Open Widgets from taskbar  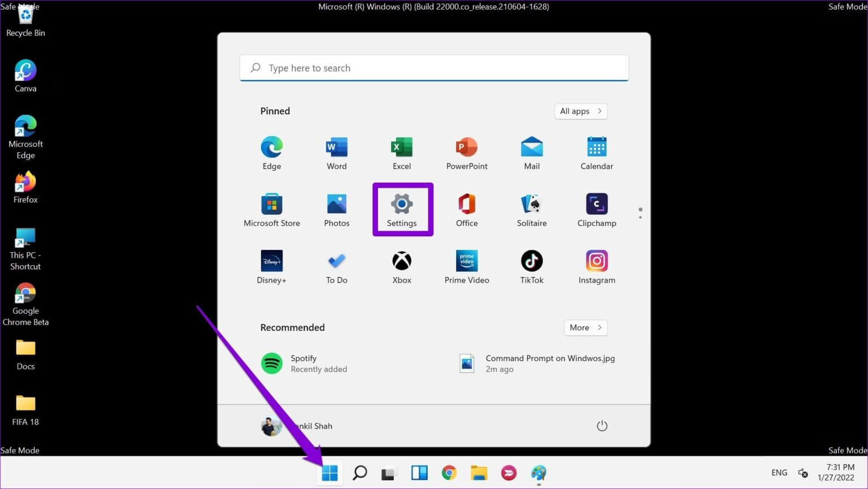point(419,473)
